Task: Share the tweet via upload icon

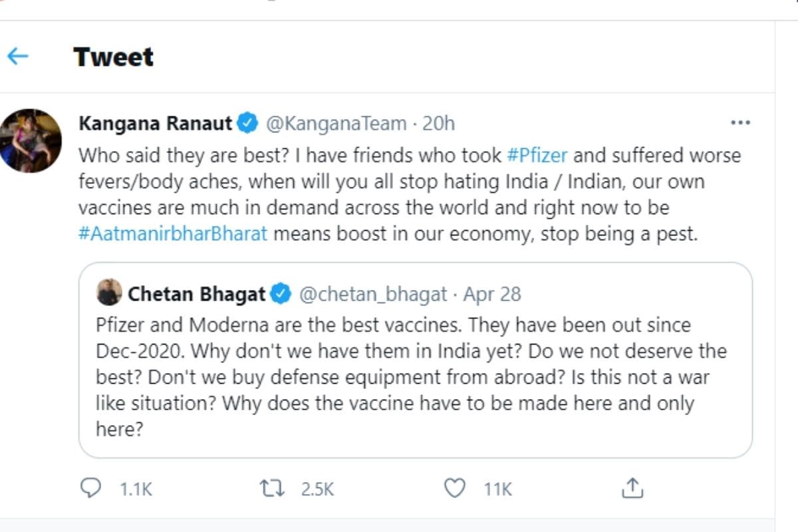Action: [632, 488]
